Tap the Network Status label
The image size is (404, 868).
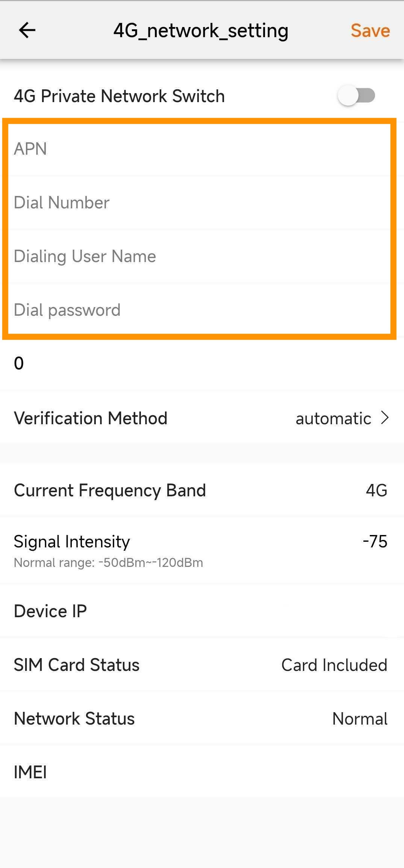click(74, 719)
